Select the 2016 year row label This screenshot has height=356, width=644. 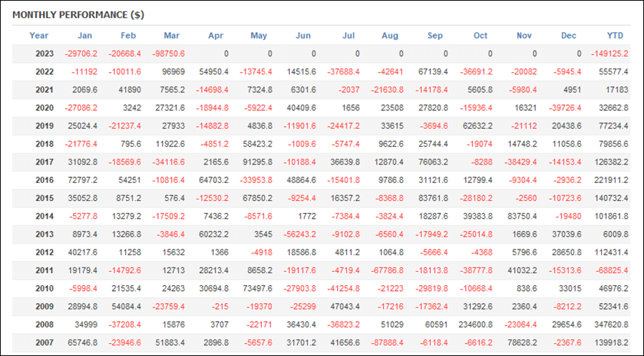click(44, 180)
